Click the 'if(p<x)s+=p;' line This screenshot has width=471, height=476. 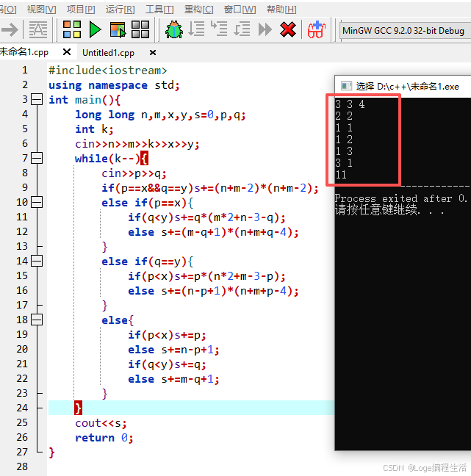pyautogui.click(x=167, y=335)
